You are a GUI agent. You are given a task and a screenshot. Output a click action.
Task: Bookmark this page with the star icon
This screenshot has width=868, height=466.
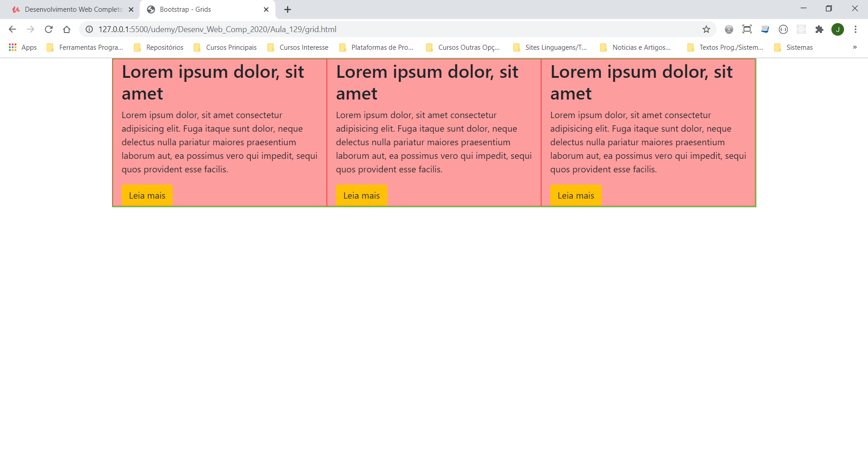706,29
